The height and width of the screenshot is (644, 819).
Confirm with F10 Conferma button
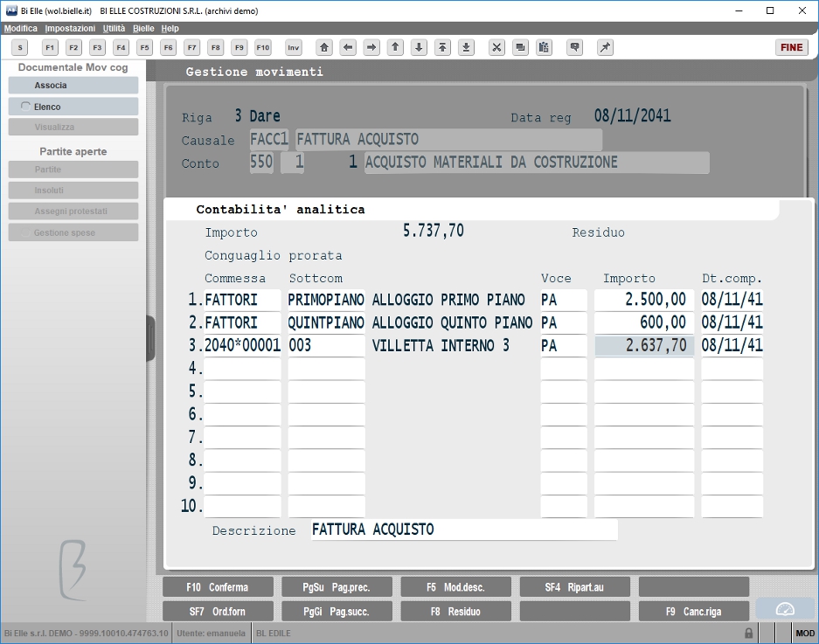pos(218,587)
